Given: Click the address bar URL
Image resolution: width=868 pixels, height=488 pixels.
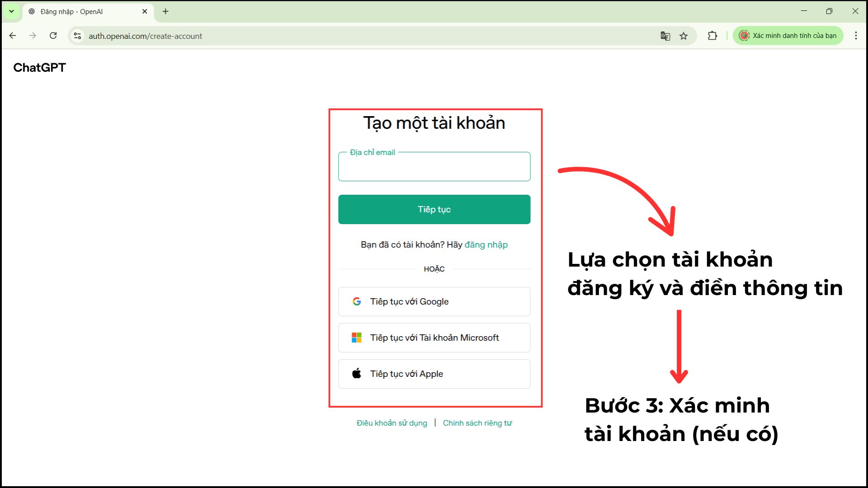Looking at the screenshot, I should [145, 36].
